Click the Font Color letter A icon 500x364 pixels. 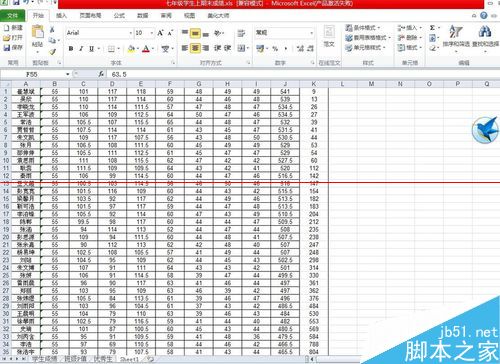(x=146, y=49)
